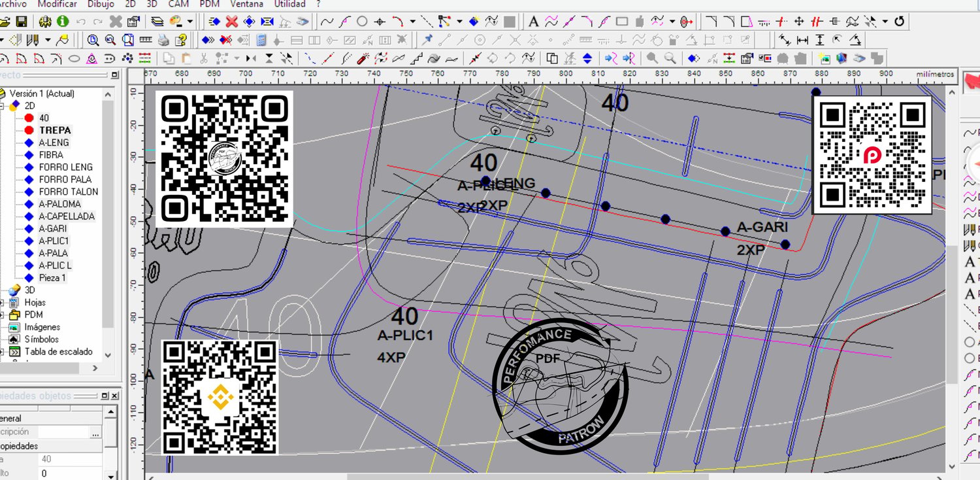Select the FIBRA piece in tree

pyautogui.click(x=51, y=155)
